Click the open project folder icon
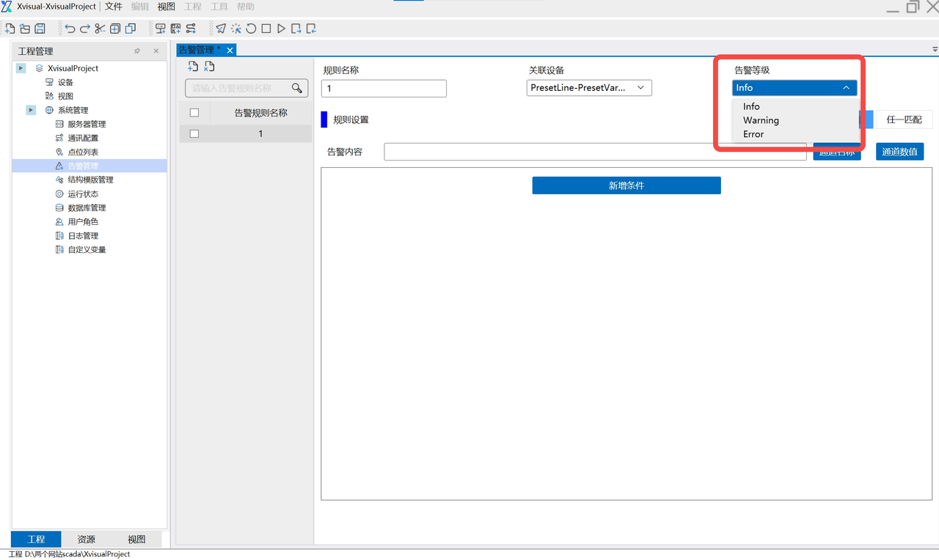This screenshot has width=939, height=560. click(25, 29)
